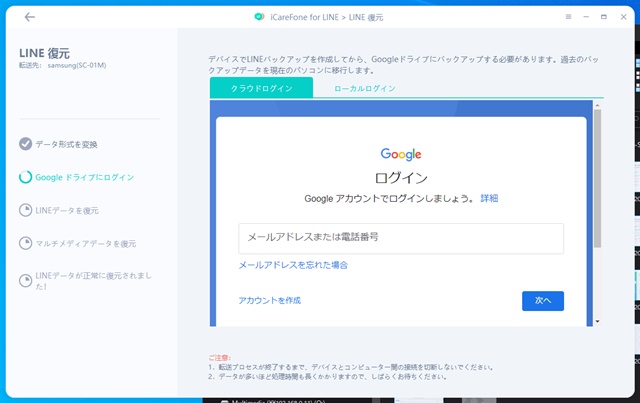The height and width of the screenshot is (403, 640).
Task: Switch to the クラウドログイン tab
Action: (261, 88)
